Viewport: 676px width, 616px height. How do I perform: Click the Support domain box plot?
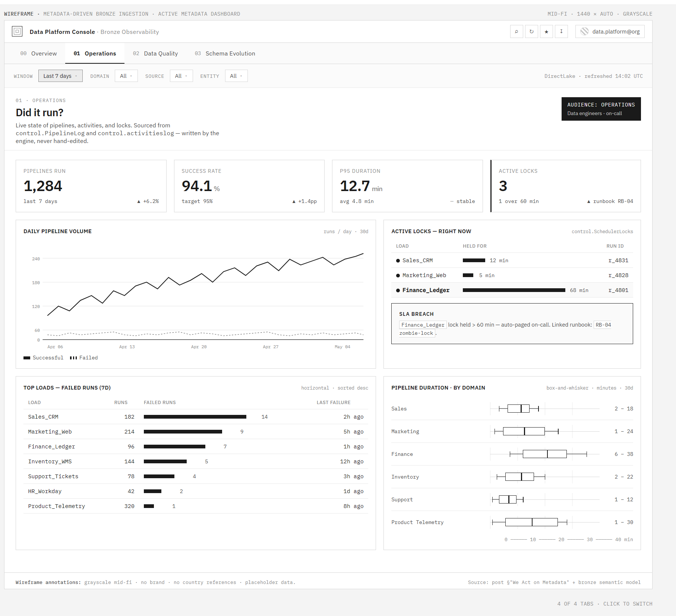508,499
